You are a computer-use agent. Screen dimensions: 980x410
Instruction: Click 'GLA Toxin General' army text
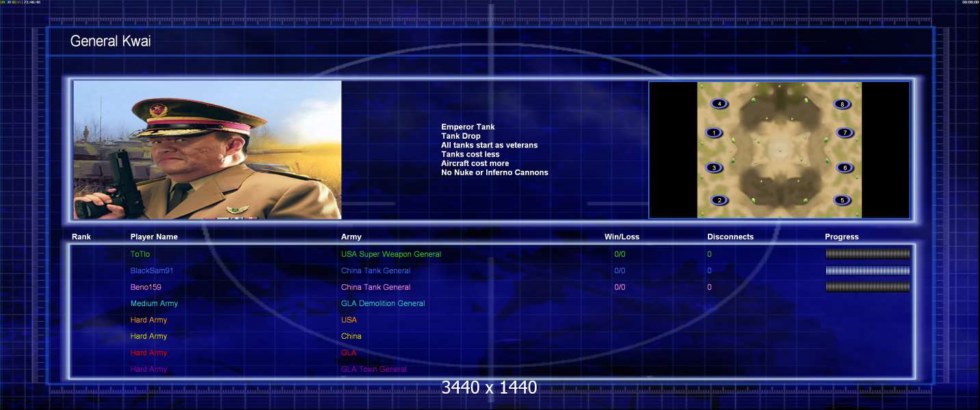[x=373, y=369]
